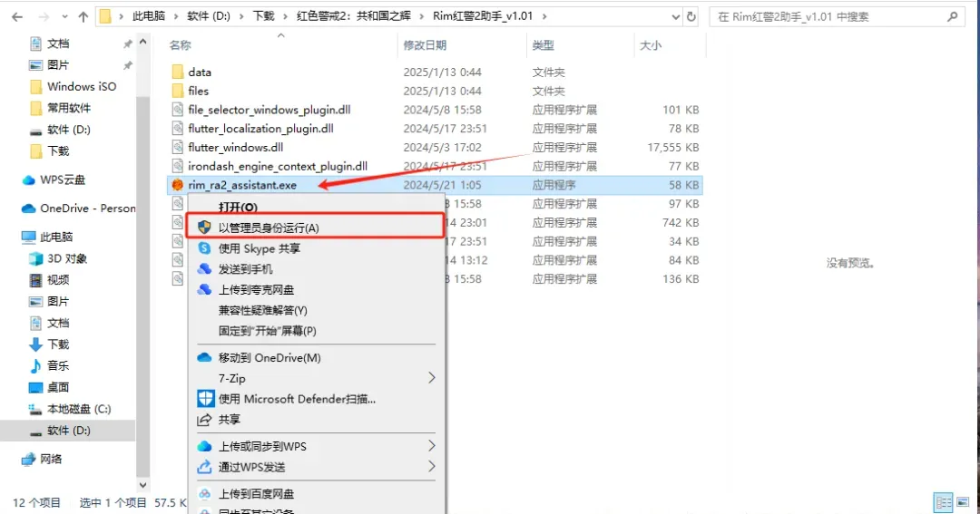The image size is (980, 514).
Task: Go up one folder level arrow
Action: click(x=83, y=17)
